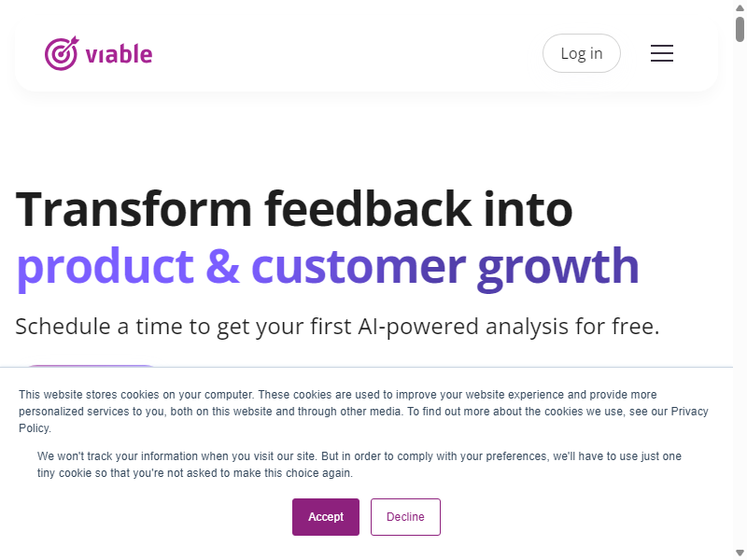This screenshot has height=560, width=747.
Task: Accept the website cookies
Action: (326, 517)
